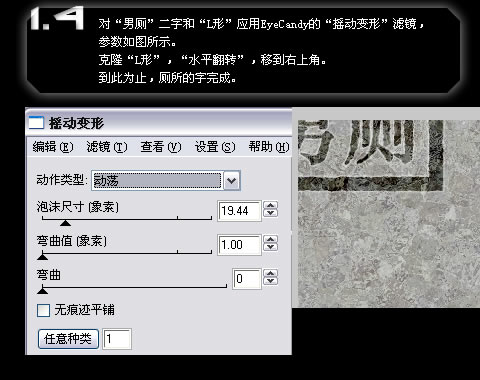Click the 泡沫尺寸 value field showing 19.44
480x380 pixels.
point(239,211)
